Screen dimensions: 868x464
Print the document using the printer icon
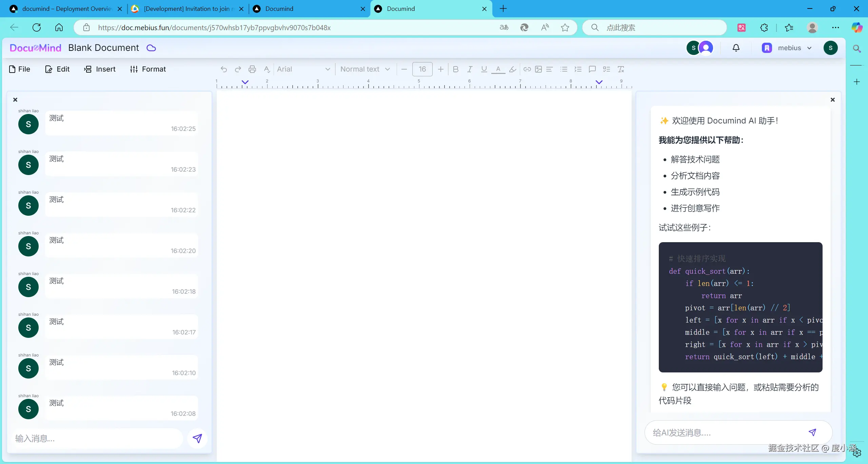(x=252, y=69)
